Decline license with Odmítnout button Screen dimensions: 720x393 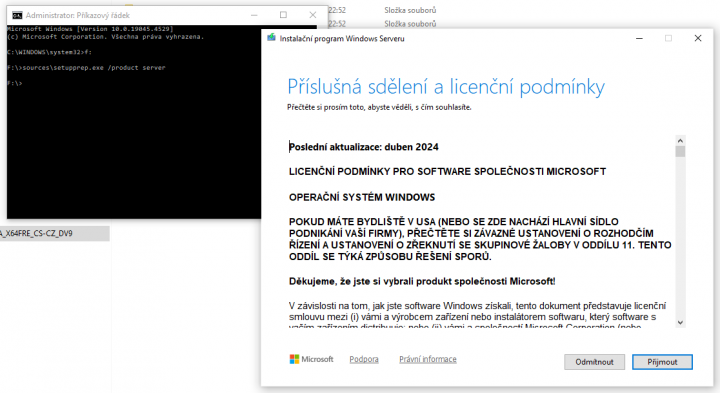[594, 362]
